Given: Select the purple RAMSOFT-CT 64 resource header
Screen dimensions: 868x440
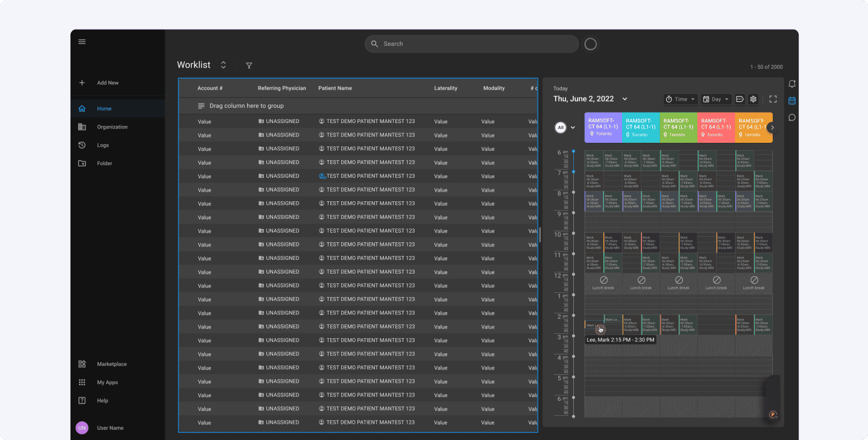Looking at the screenshot, I should tap(603, 127).
